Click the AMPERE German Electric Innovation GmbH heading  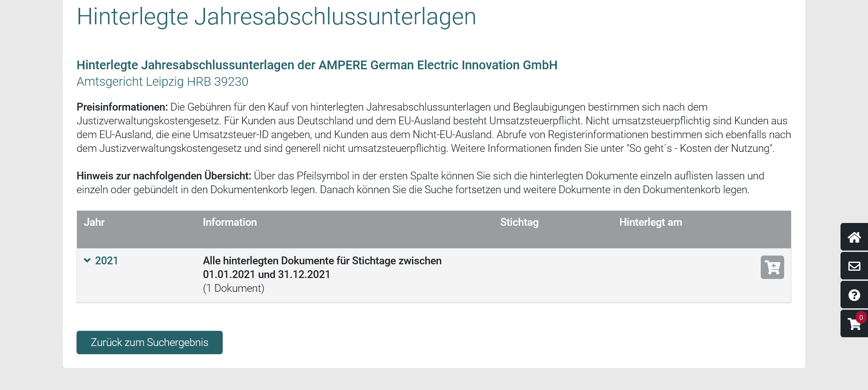[317, 65]
